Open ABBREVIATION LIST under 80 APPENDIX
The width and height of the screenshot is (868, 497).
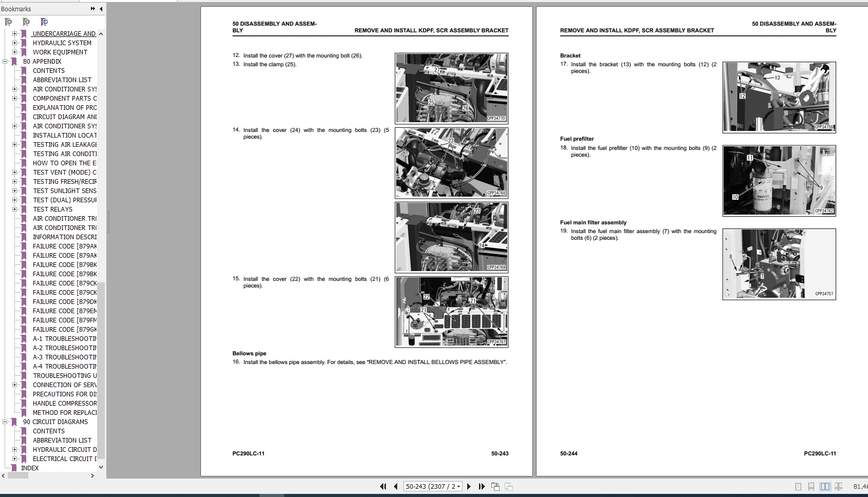click(x=62, y=80)
